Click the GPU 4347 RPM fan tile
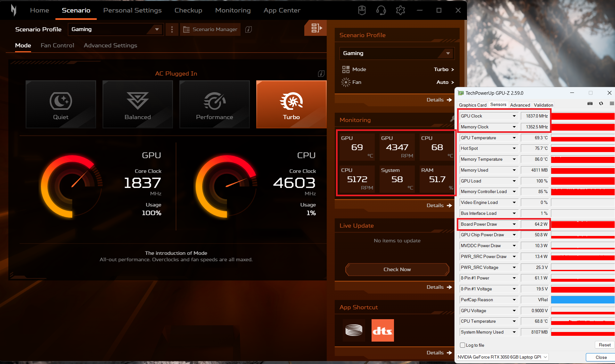Screen dimensions: 615x364 coord(397,147)
